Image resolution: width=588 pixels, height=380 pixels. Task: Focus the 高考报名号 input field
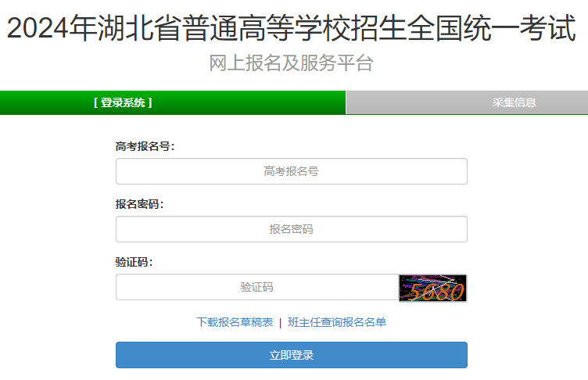click(292, 171)
